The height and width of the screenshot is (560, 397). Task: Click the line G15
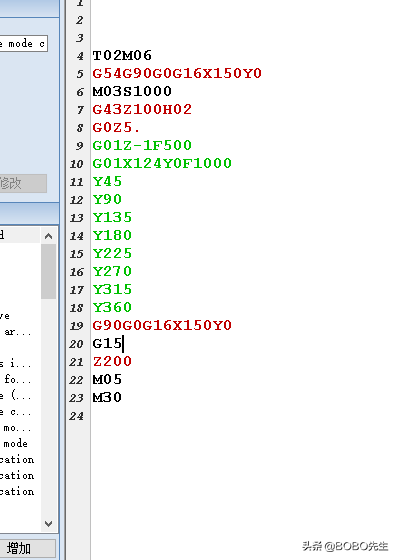click(107, 344)
